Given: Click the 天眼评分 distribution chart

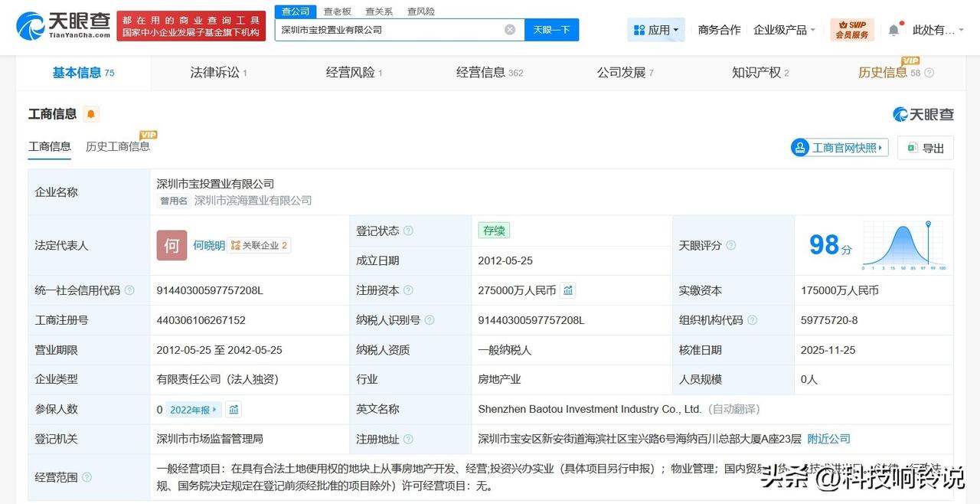Looking at the screenshot, I should [x=905, y=245].
